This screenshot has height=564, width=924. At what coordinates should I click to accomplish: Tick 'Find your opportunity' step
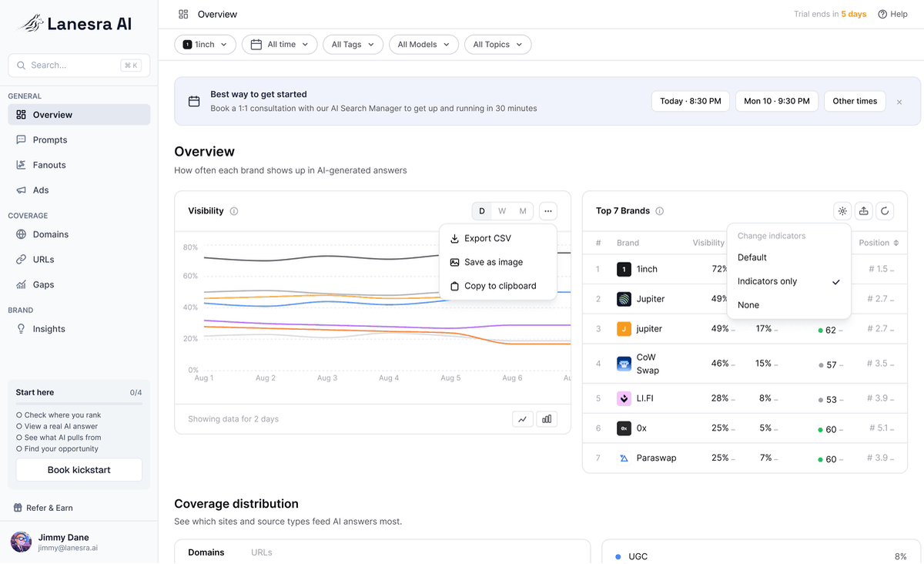click(x=19, y=448)
